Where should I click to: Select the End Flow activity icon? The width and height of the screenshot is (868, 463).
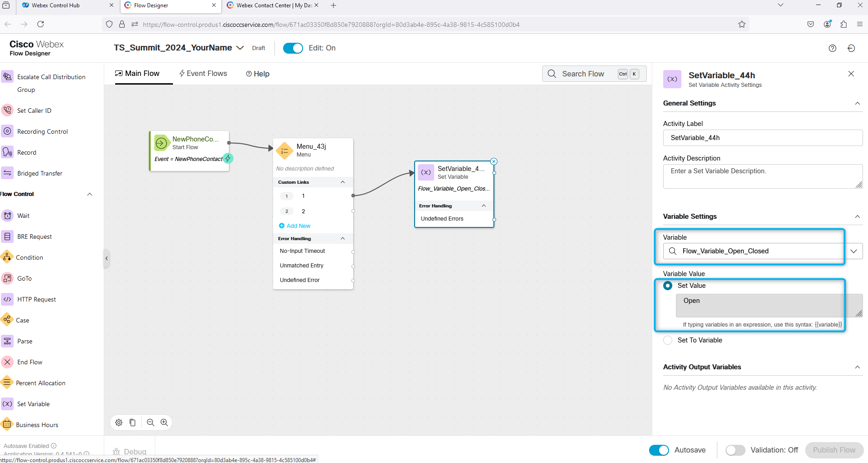tap(7, 362)
